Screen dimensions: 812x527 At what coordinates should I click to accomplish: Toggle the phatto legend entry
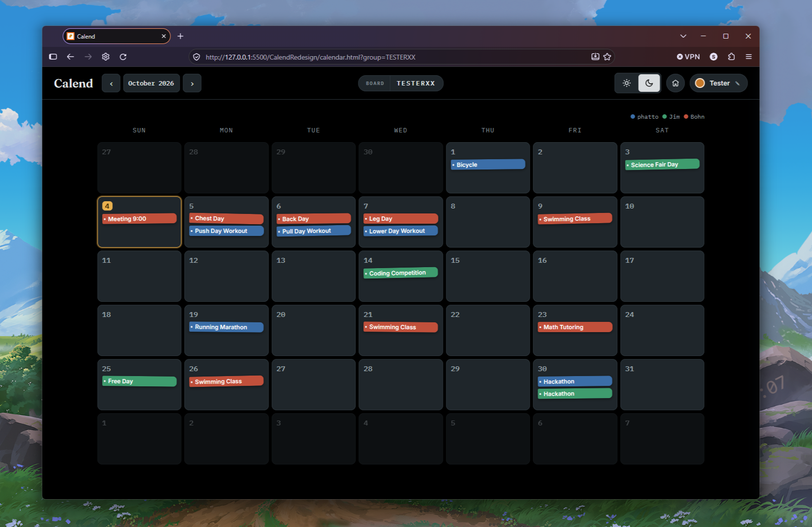pos(645,117)
